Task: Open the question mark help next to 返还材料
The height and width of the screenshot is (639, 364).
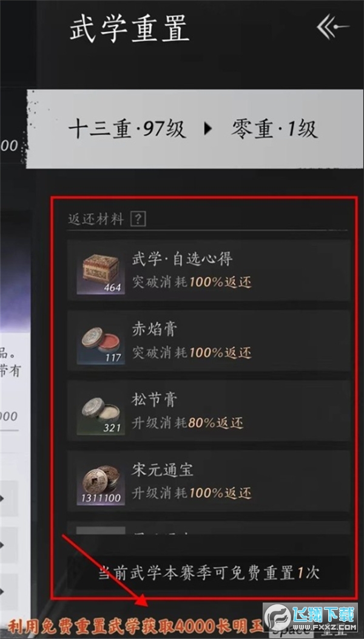Action: pyautogui.click(x=138, y=220)
